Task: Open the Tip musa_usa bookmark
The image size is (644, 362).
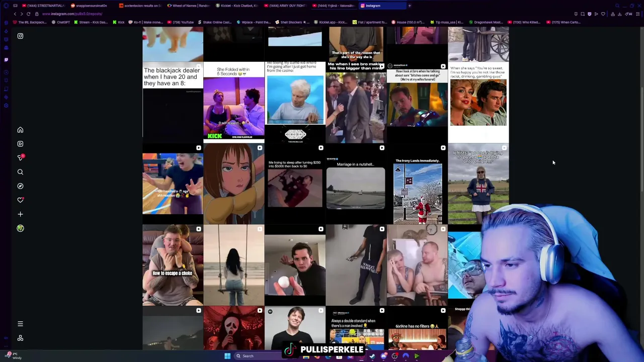Action: (x=447, y=22)
